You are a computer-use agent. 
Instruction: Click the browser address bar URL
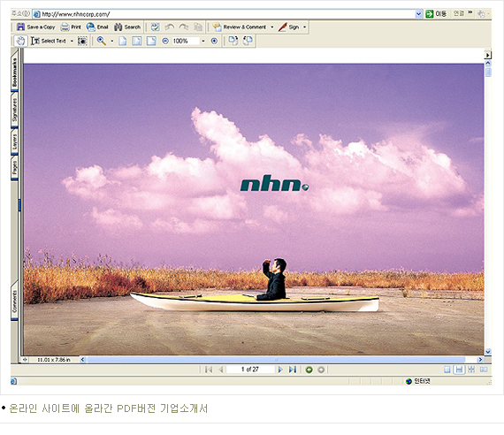tap(224, 14)
